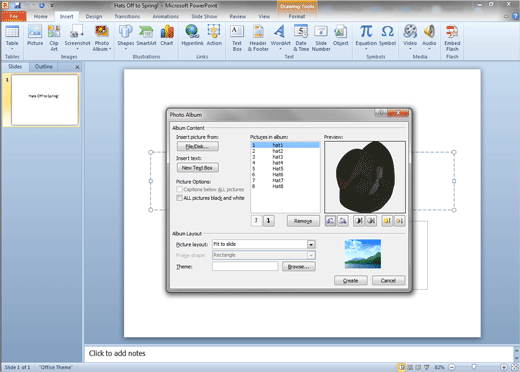
Task: Select slide 1 thumbnail in Slides pane
Action: tap(45, 100)
